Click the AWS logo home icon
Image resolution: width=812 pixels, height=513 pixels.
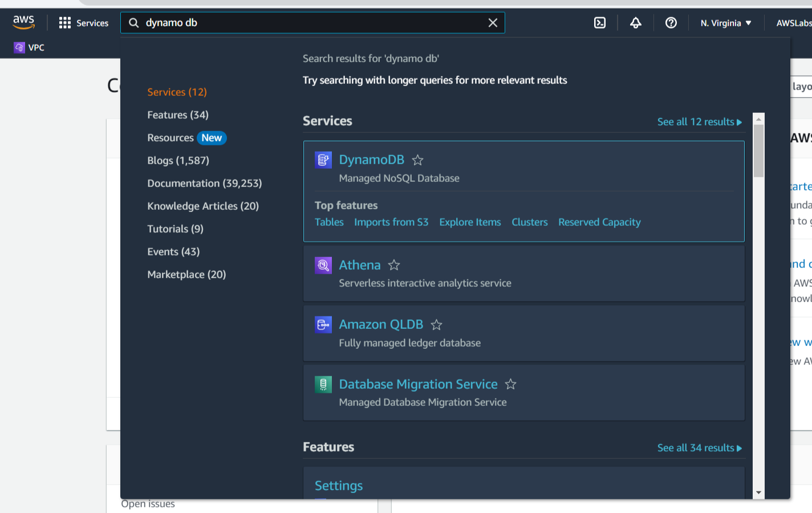pyautogui.click(x=23, y=22)
